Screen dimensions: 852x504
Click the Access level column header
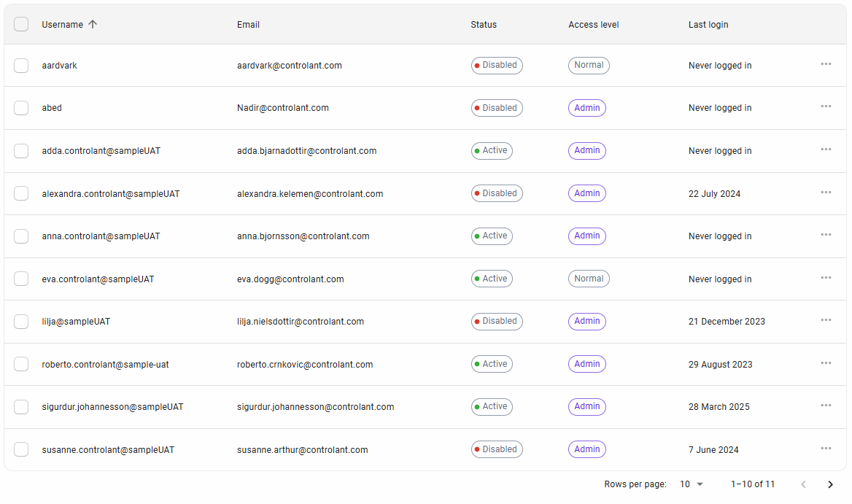coord(593,25)
